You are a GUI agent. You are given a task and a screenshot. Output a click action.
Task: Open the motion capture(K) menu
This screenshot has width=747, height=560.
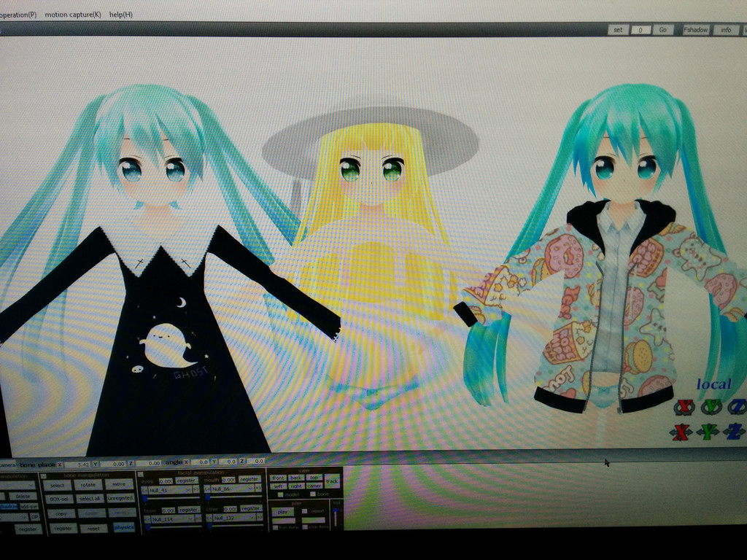click(x=73, y=15)
